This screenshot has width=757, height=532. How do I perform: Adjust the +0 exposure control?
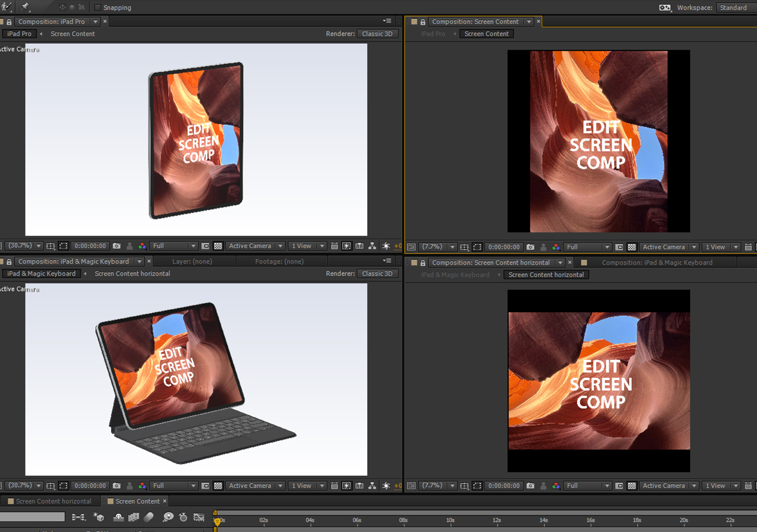(x=397, y=245)
